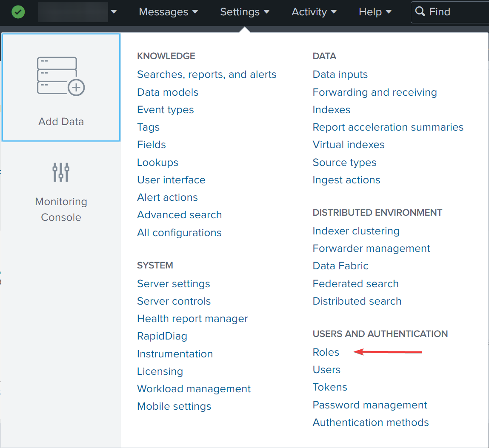Select the Licensing system link
The width and height of the screenshot is (489, 448).
point(160,371)
